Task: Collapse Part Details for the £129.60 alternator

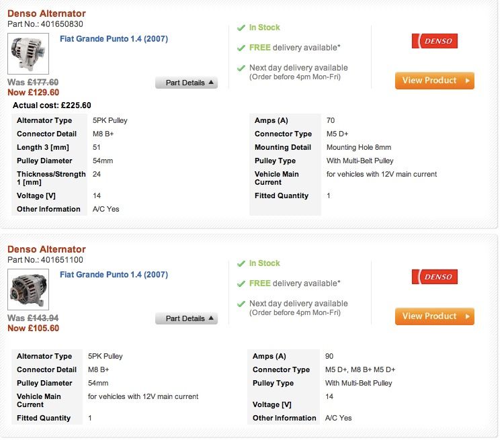Action: pyautogui.click(x=186, y=83)
